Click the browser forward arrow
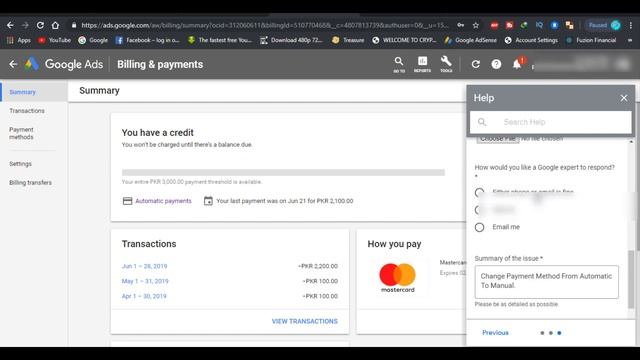Image resolution: width=640 pixels, height=360 pixels. coord(25,25)
